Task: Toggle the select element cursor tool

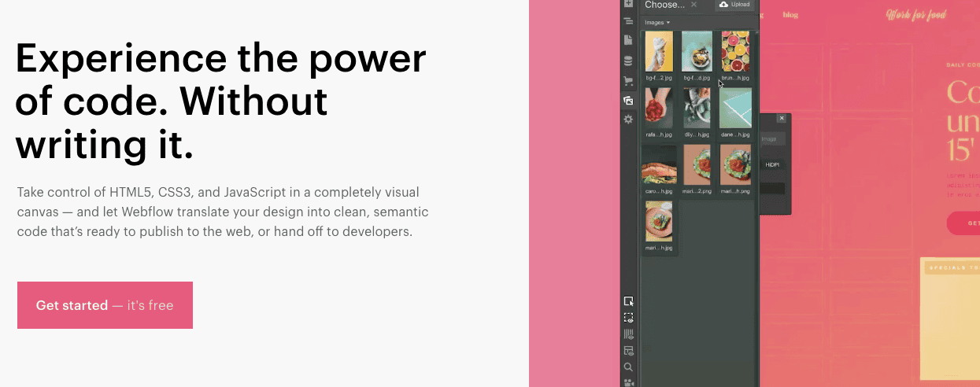Action: pyautogui.click(x=628, y=301)
